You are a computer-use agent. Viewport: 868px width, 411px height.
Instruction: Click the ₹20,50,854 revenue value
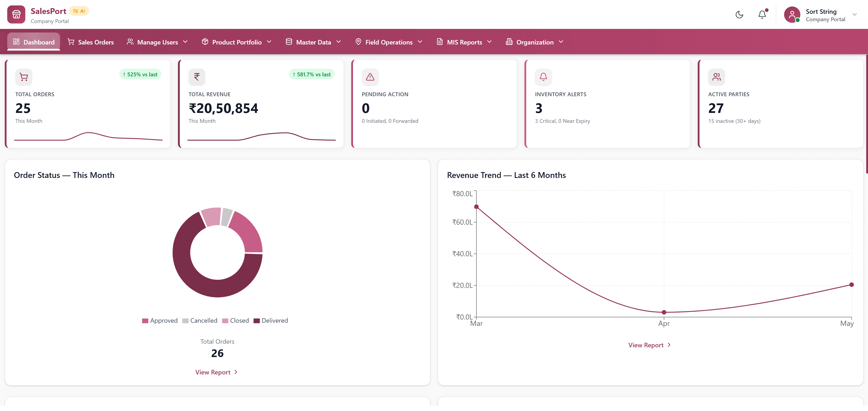click(223, 108)
